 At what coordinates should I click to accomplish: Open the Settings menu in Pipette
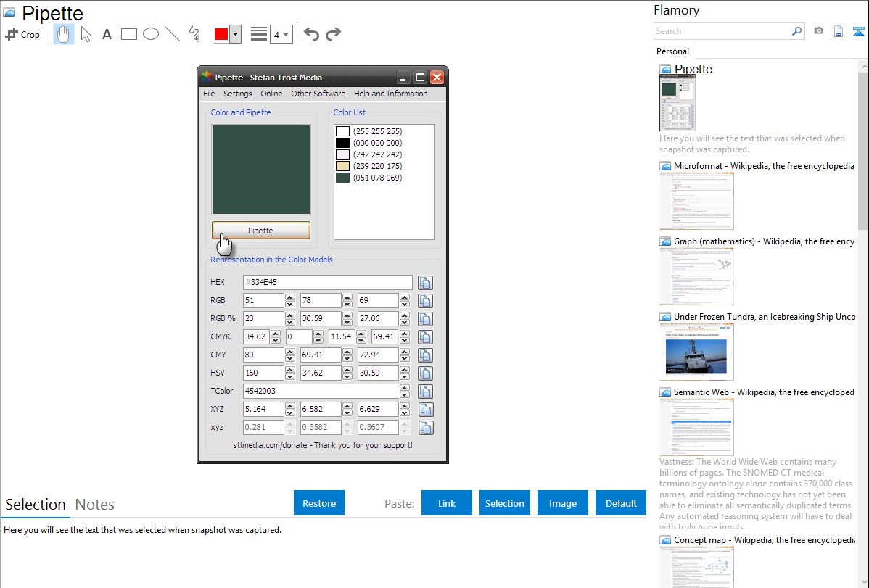pyautogui.click(x=238, y=94)
